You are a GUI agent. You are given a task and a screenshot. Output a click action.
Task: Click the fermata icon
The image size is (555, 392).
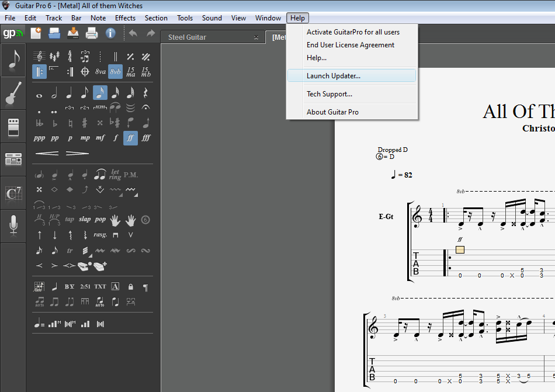point(145,107)
